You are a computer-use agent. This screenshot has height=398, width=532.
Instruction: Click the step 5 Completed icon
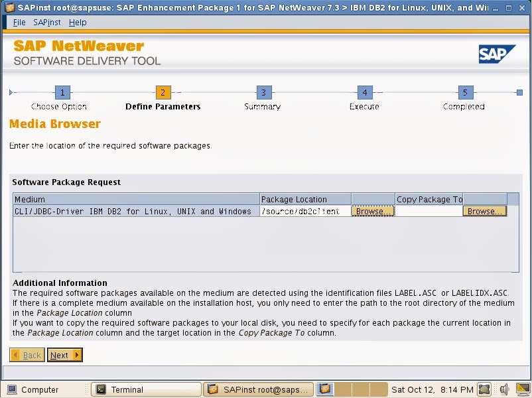coord(464,92)
